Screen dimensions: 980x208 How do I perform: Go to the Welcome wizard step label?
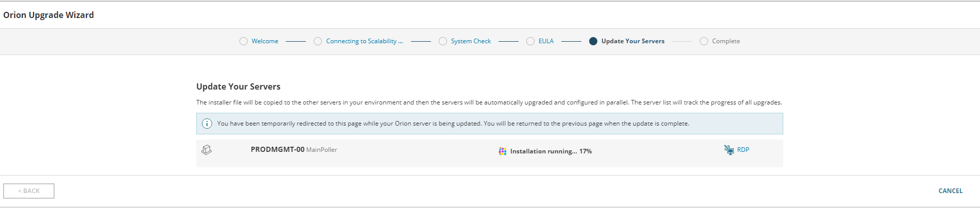(x=265, y=41)
